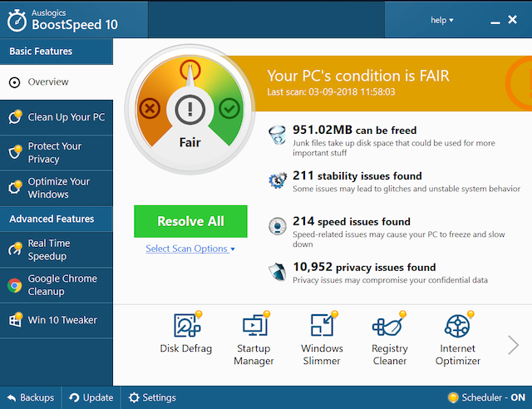Click the Real Time Speedup gauge icon

click(x=15, y=249)
